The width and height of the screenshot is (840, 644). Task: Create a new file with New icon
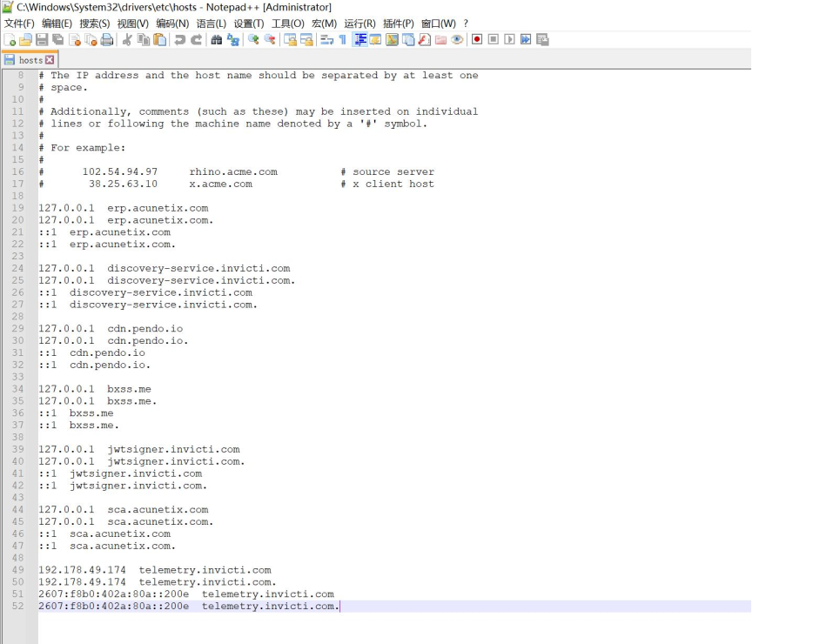10,40
